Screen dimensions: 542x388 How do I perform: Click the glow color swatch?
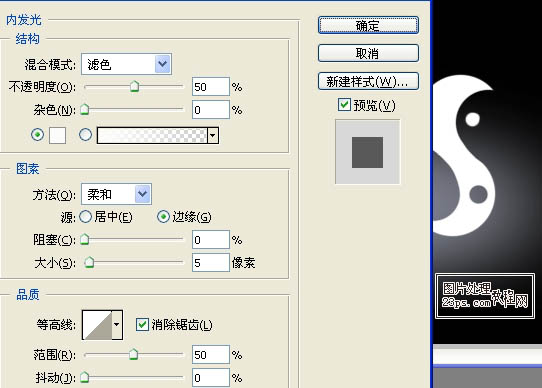(x=57, y=135)
